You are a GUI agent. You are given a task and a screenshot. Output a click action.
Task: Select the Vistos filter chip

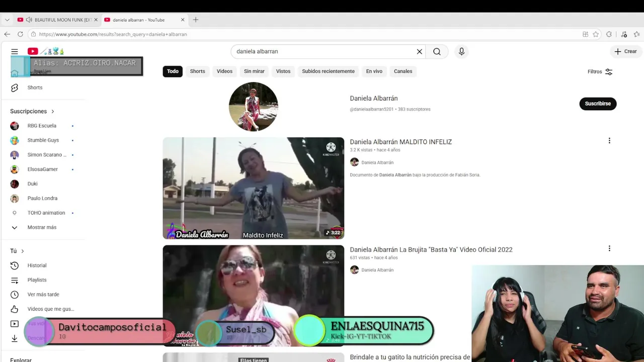(x=283, y=71)
